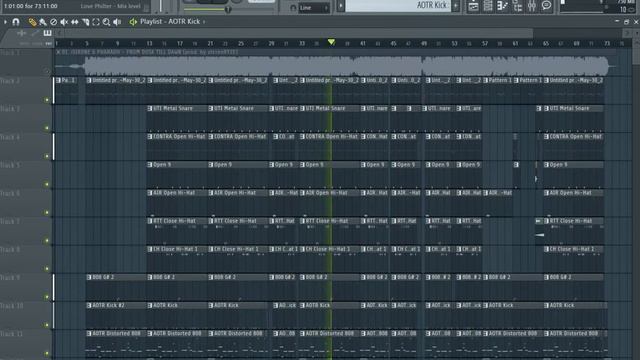Select the Playback speaker tool
This screenshot has height=360, width=640.
117,22
